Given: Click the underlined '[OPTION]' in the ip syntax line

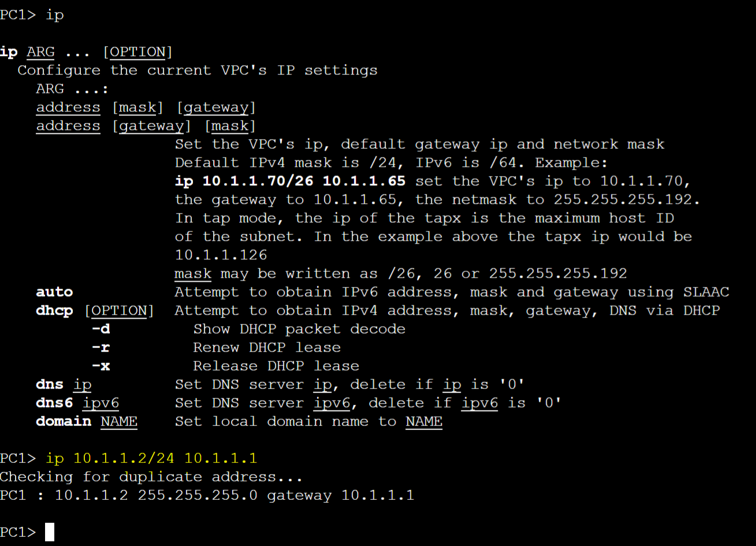Looking at the screenshot, I should [137, 52].
